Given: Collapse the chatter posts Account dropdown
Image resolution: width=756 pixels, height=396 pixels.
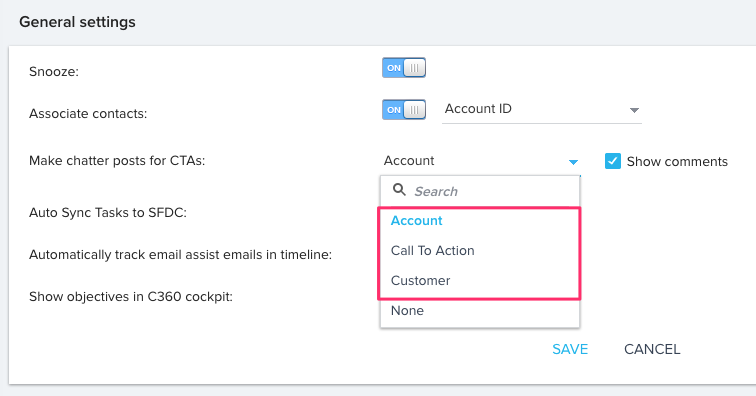Looking at the screenshot, I should [x=481, y=161].
